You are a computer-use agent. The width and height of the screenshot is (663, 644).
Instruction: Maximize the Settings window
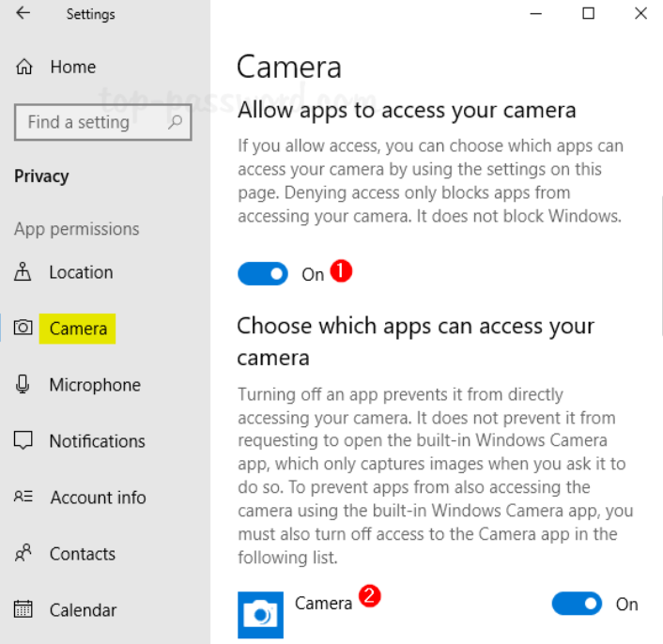588,13
